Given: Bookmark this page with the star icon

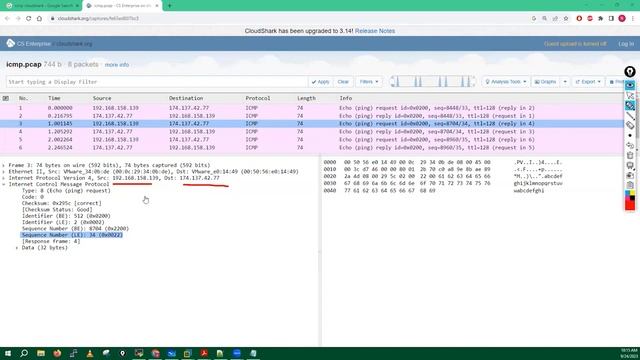Looking at the screenshot, I should [566, 18].
